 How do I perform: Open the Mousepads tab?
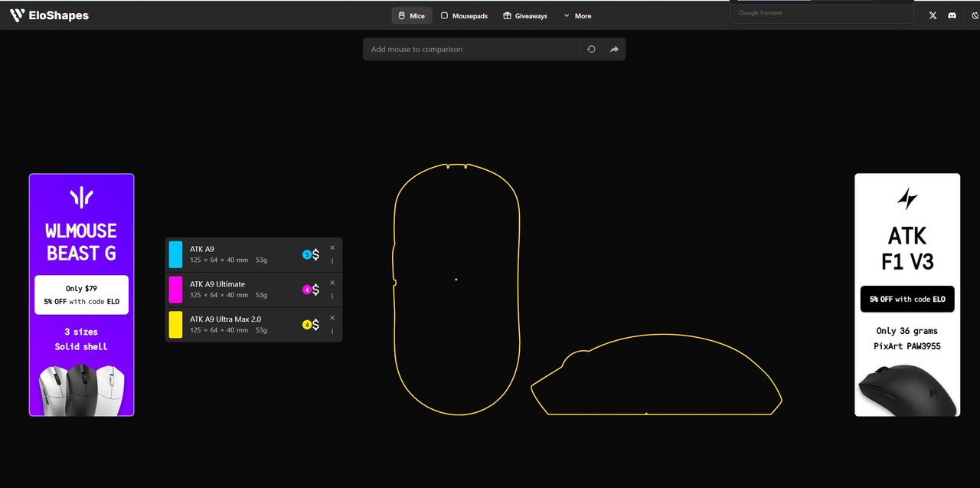pos(464,15)
